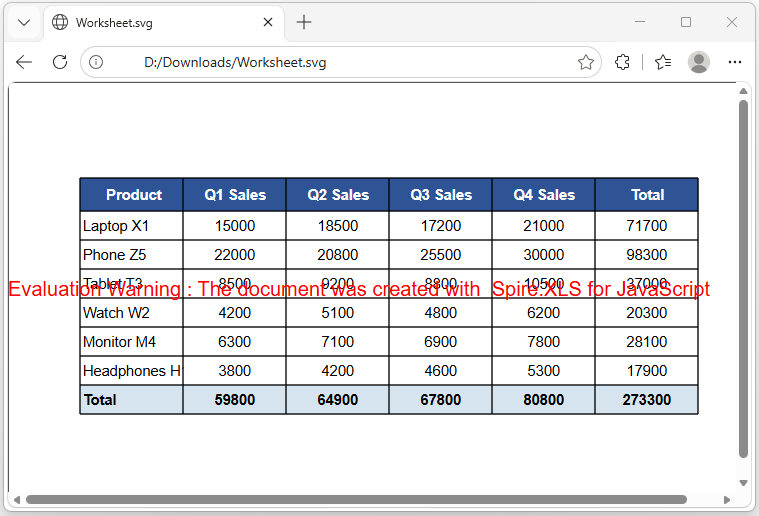Add page to favorites with star icon
This screenshot has width=759, height=516.
(x=586, y=62)
